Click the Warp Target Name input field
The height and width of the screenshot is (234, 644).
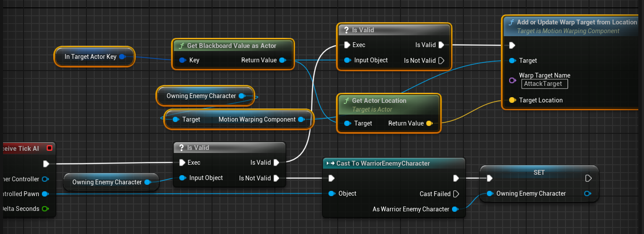544,84
